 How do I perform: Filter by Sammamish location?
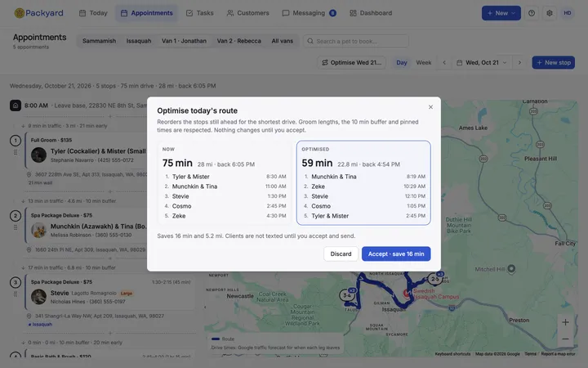[99, 41]
